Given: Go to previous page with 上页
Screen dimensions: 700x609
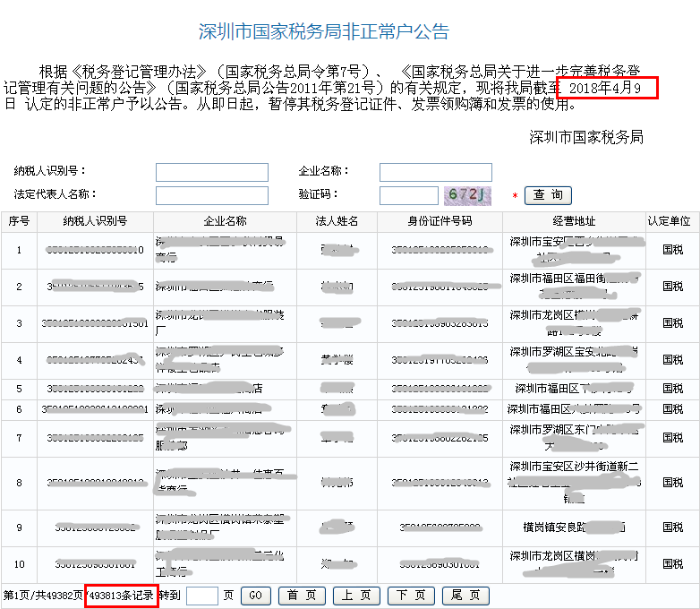Looking at the screenshot, I should (356, 596).
